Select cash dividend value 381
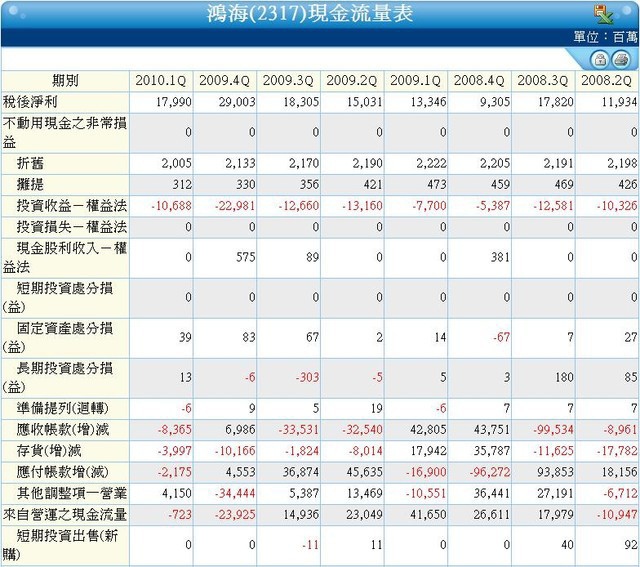This screenshot has width=640, height=567. (x=501, y=257)
